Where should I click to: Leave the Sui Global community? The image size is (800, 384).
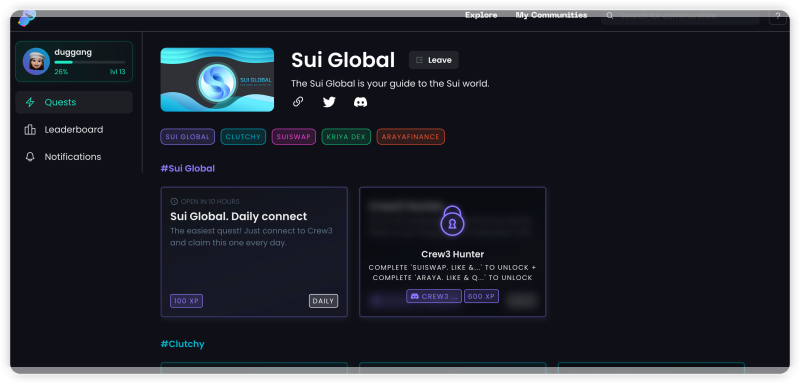click(x=434, y=60)
